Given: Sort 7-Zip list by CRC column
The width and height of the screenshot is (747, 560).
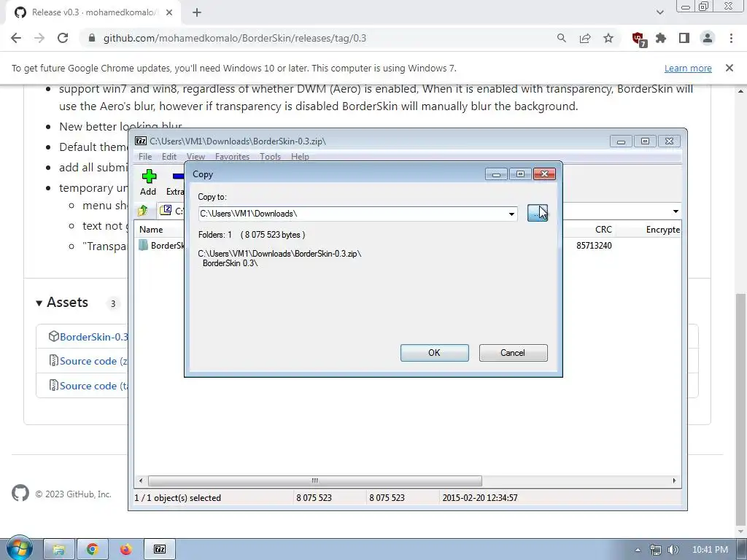Looking at the screenshot, I should point(603,230).
